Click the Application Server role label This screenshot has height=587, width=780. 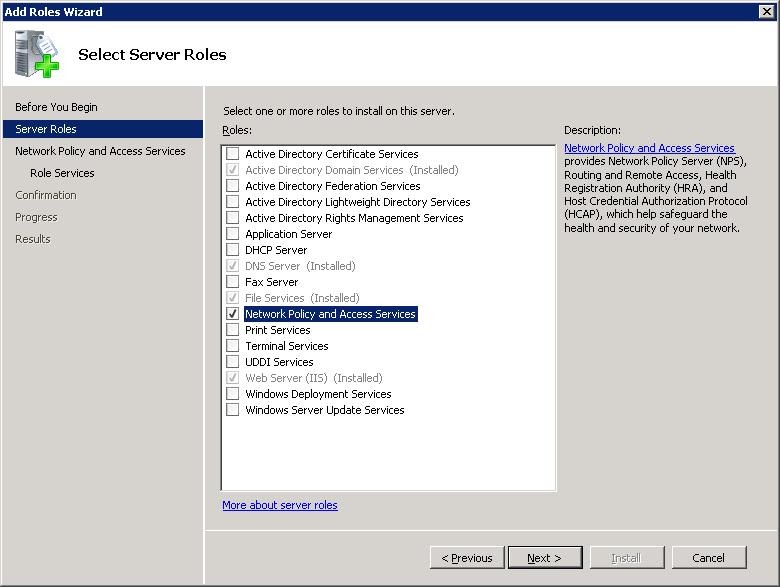tap(289, 234)
